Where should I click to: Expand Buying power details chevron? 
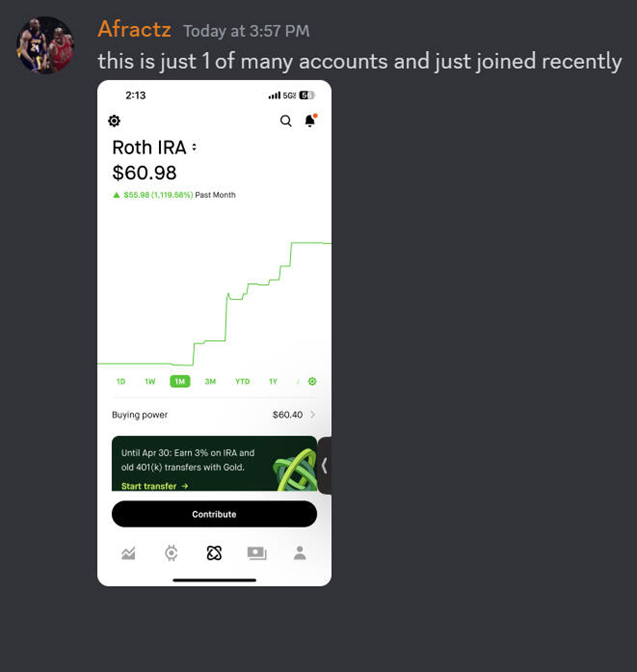[313, 414]
